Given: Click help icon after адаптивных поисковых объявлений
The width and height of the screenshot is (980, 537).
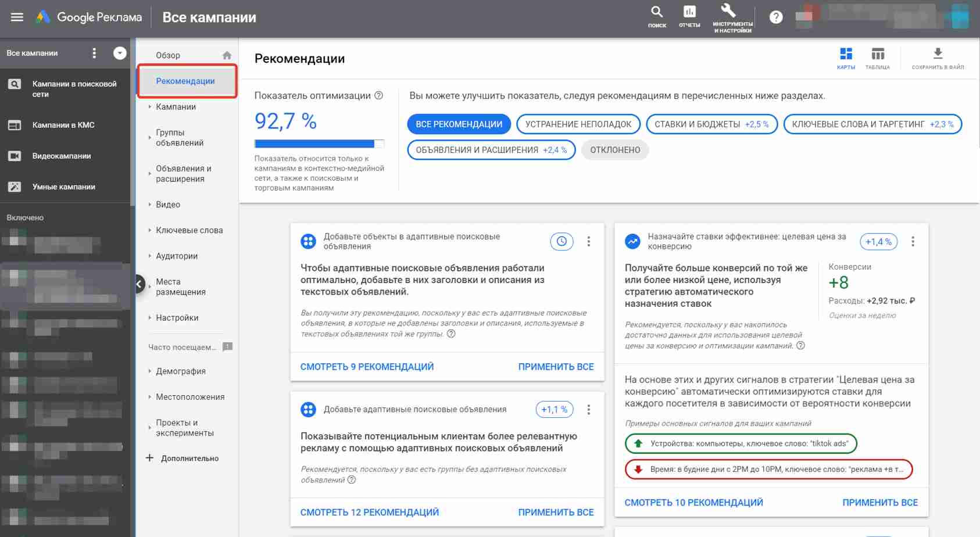Looking at the screenshot, I should click(x=352, y=479).
